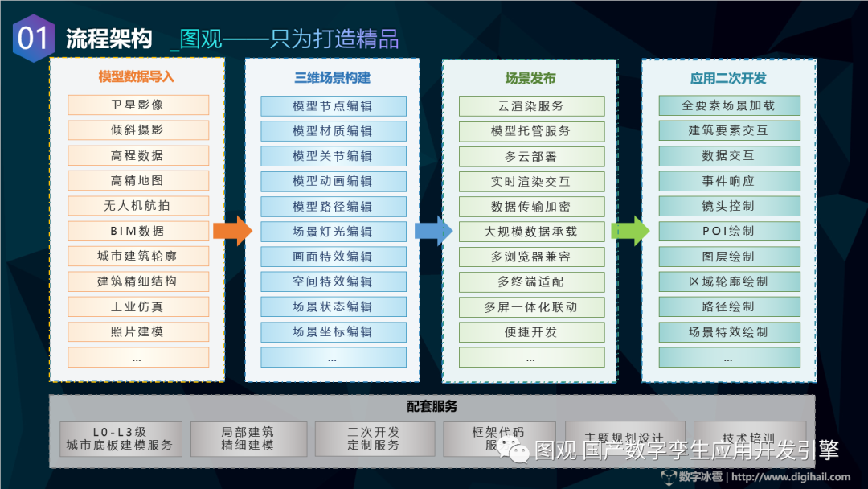Select the 高程数据 box
The width and height of the screenshot is (868, 489).
[138, 155]
